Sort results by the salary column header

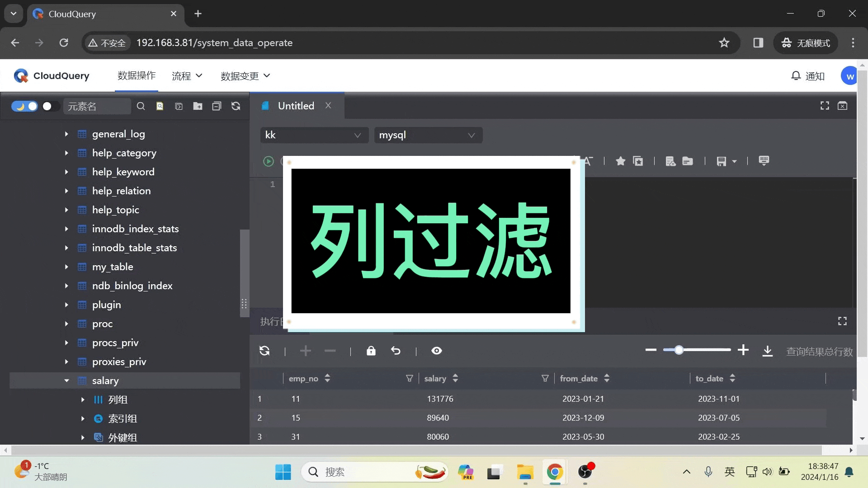(x=455, y=379)
